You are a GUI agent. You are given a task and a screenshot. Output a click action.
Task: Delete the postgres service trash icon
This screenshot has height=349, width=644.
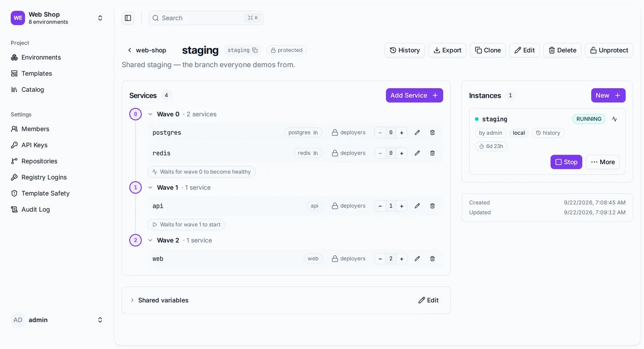(x=432, y=132)
